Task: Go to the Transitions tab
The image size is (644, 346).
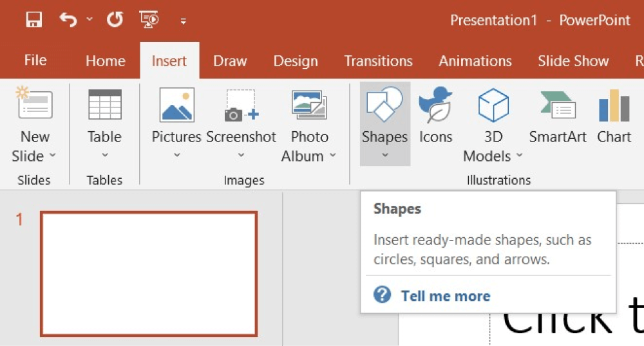Action: [378, 60]
